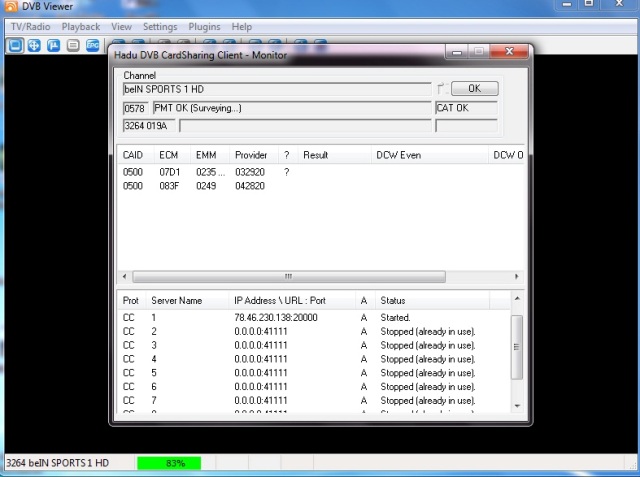
Task: Open the EPG toolbar icon
Action: pos(93,45)
